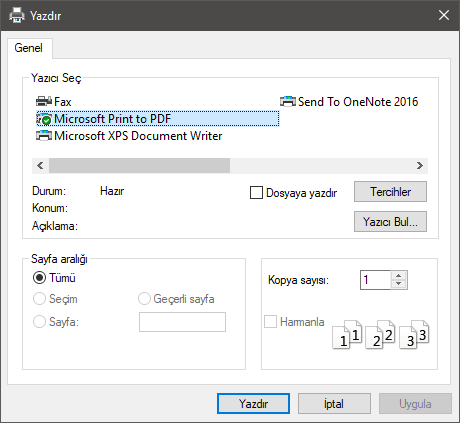
Task: Pick the Sayfa radio button
Action: (39, 322)
